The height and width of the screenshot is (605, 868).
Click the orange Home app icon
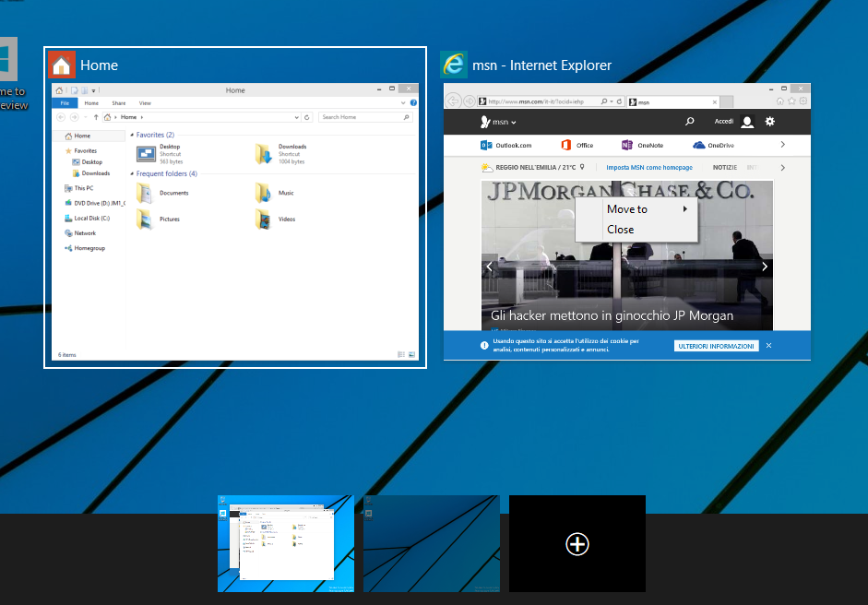click(62, 65)
